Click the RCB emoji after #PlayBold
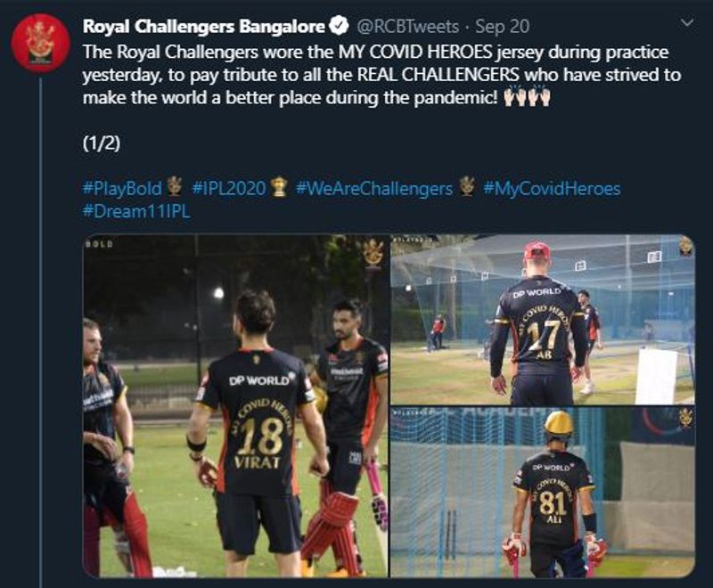The height and width of the screenshot is (588, 713). pos(175,187)
